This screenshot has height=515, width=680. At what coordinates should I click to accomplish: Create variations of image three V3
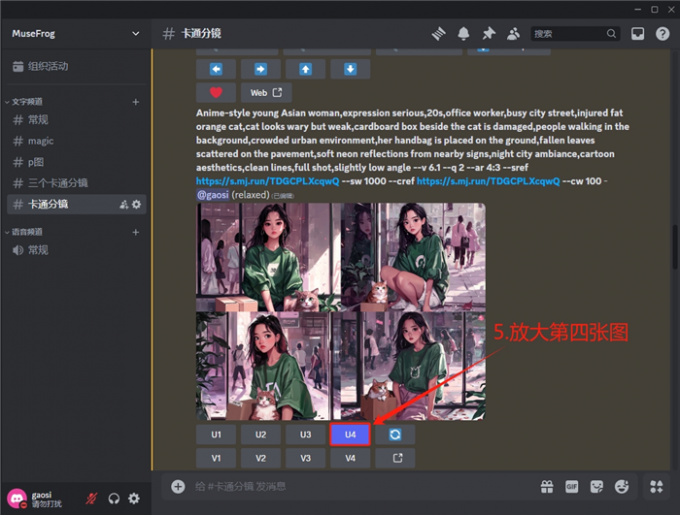306,458
